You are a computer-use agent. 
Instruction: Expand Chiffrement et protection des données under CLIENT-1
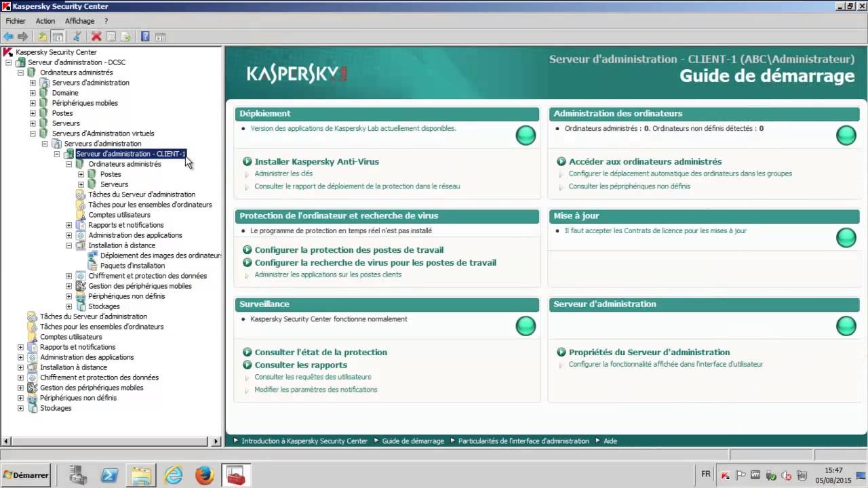(69, 276)
